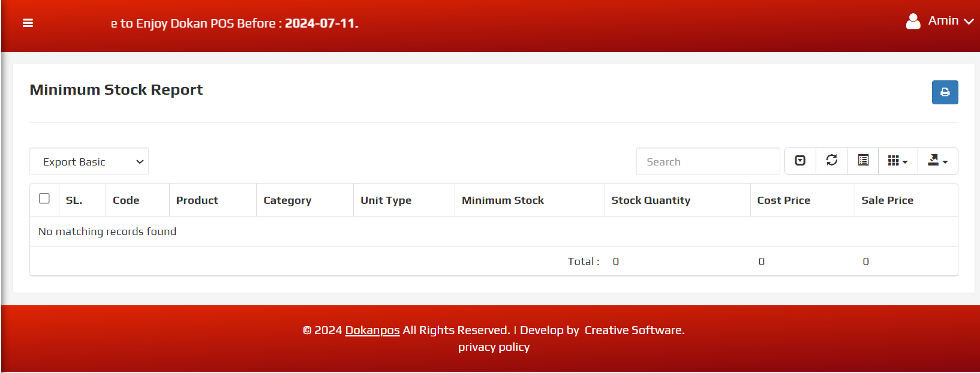Open the hamburger sidebar menu

tap(28, 23)
